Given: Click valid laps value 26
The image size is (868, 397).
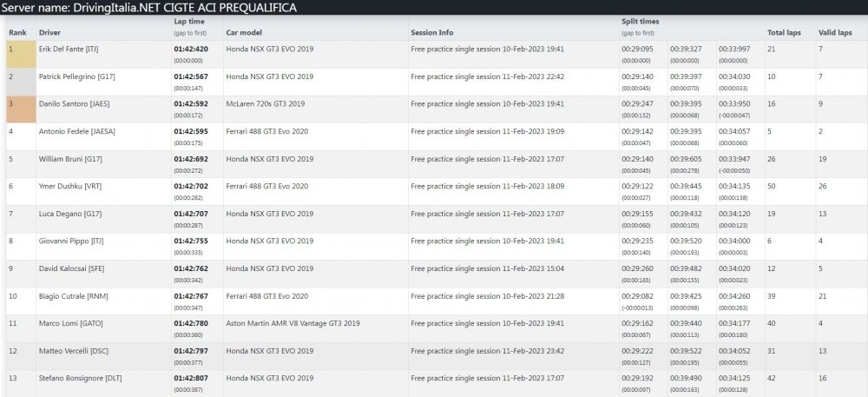Looking at the screenshot, I should click(823, 187).
